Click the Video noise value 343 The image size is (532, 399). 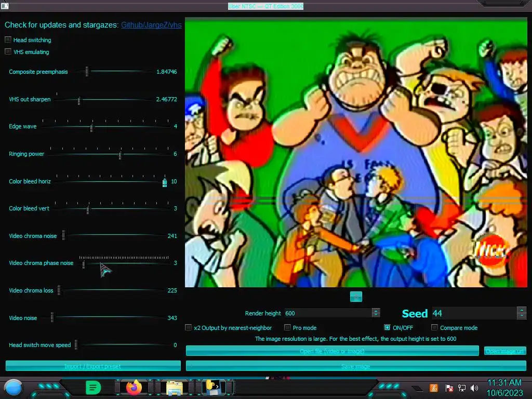tap(172, 318)
